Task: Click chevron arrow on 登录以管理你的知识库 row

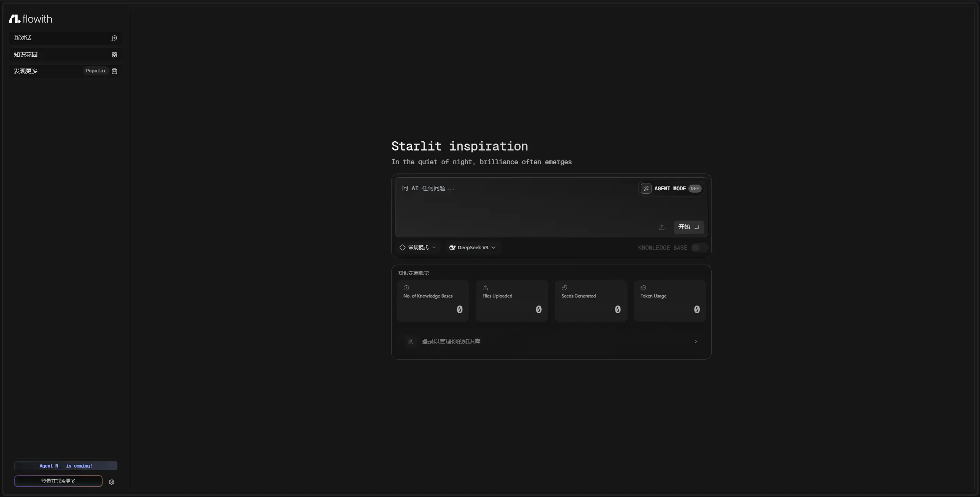Action: pos(696,341)
